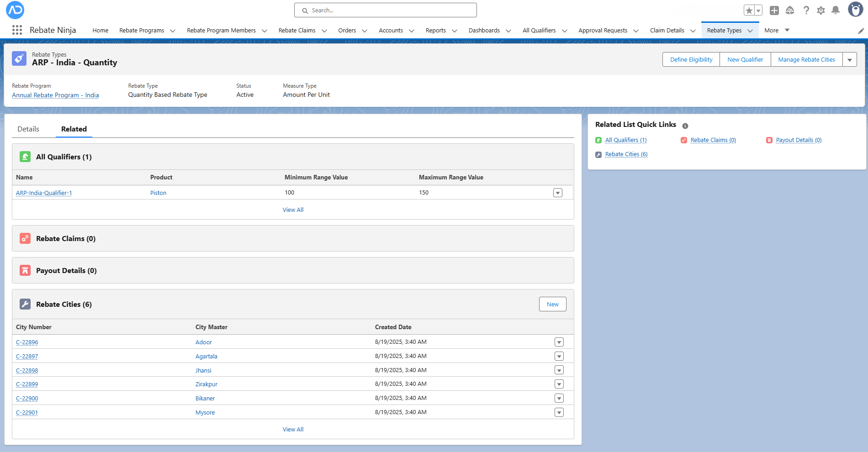The height and width of the screenshot is (452, 868).
Task: Open the user profile avatar
Action: pyautogui.click(x=855, y=10)
